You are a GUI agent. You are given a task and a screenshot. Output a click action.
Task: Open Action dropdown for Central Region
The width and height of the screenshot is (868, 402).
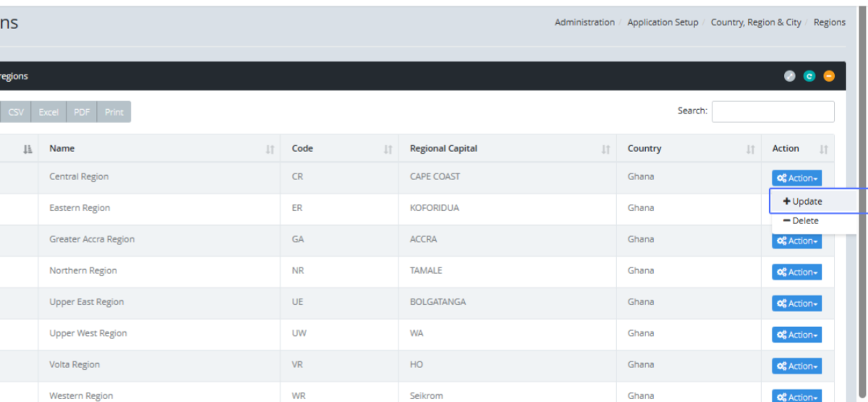coord(796,178)
